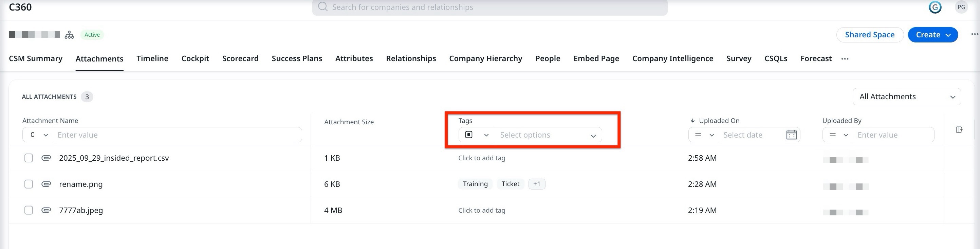This screenshot has height=249, width=980.
Task: Click the Active status badge
Action: 92,35
